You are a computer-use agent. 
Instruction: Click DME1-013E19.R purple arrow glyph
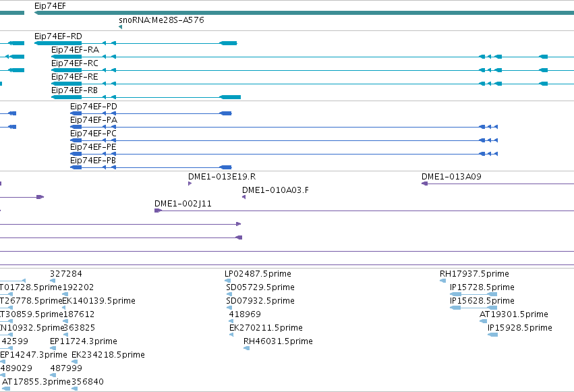190,184
